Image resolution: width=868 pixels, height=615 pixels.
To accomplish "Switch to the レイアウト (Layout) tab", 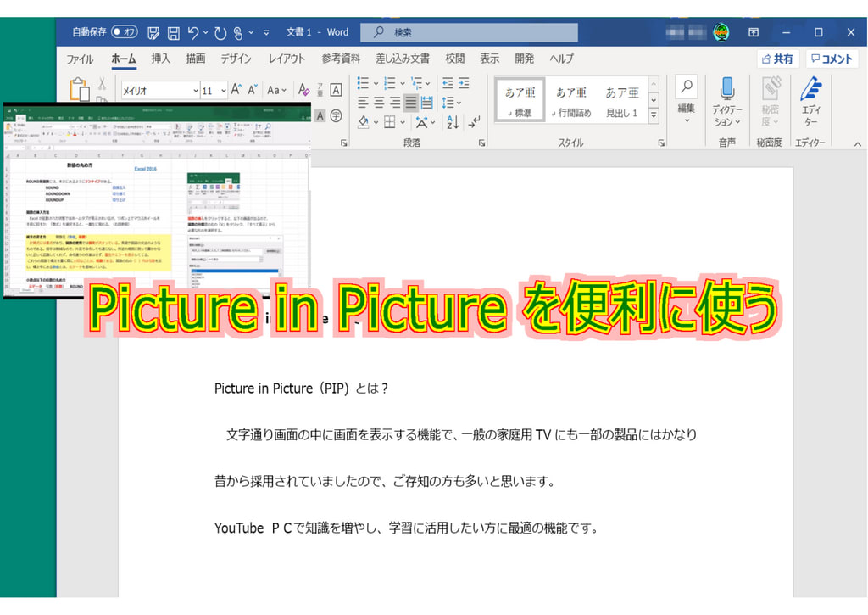I will click(287, 59).
